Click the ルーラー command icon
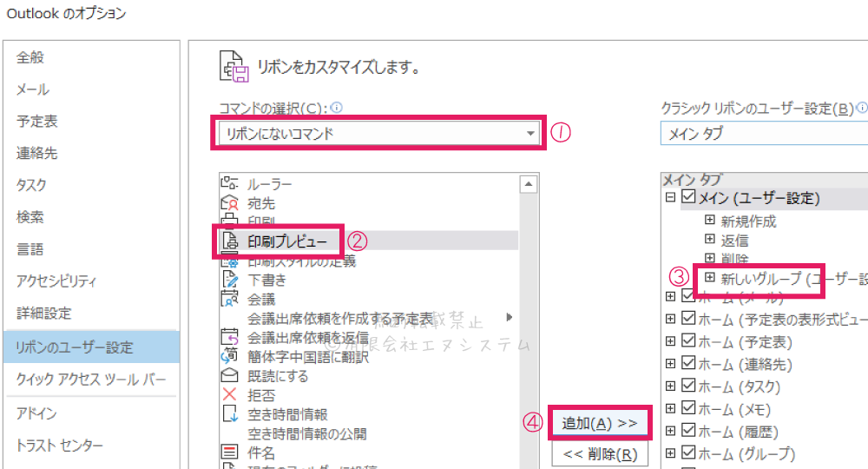 point(229,182)
